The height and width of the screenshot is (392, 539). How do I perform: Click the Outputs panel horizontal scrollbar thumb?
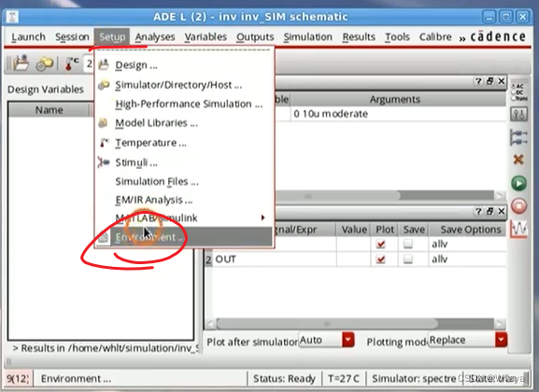(327, 324)
